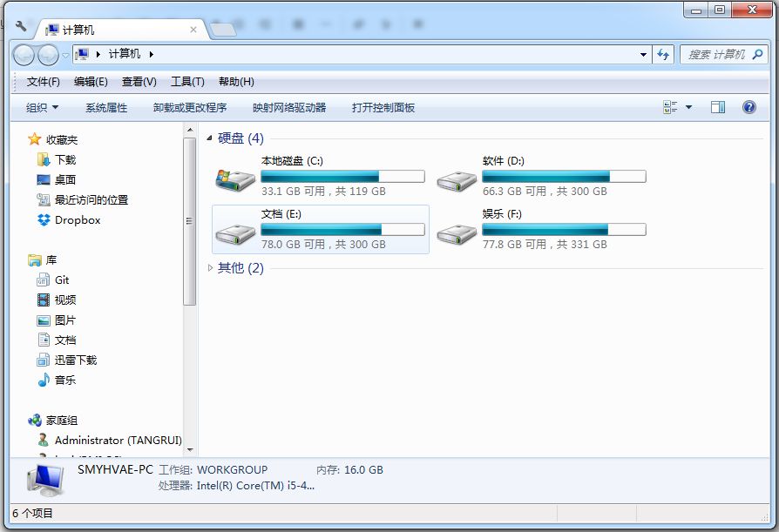
Task: Open the Dropbox folder
Action: click(x=78, y=219)
